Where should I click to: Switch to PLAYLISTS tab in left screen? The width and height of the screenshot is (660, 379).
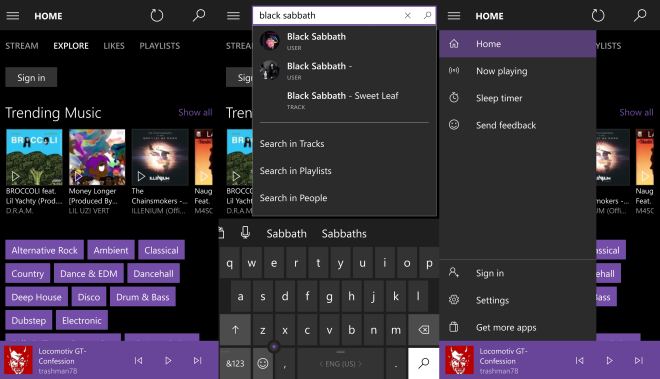pos(160,46)
